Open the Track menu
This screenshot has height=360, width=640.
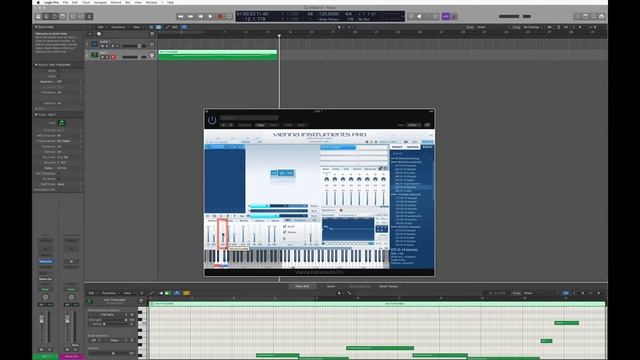point(86,2)
